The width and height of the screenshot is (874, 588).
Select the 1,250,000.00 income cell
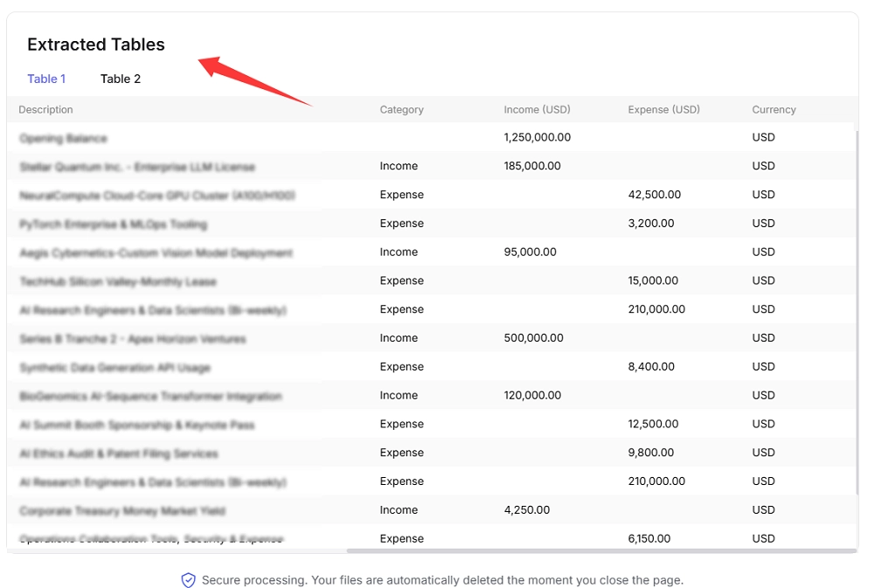coord(538,137)
